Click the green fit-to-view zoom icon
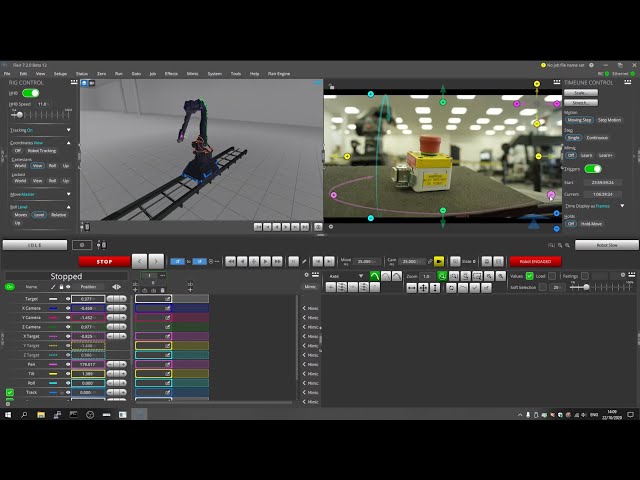The width and height of the screenshot is (640, 480). tap(442, 276)
